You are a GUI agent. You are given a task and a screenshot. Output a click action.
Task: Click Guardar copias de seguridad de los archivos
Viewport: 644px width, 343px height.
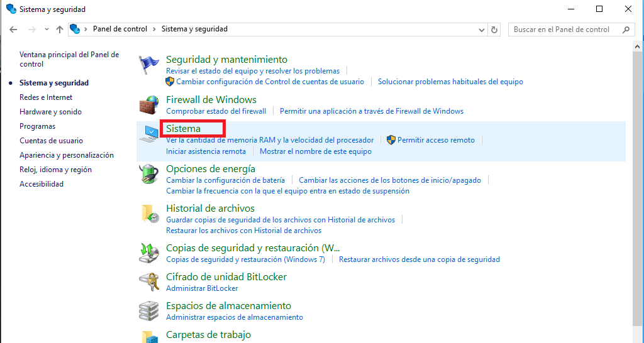pos(280,220)
